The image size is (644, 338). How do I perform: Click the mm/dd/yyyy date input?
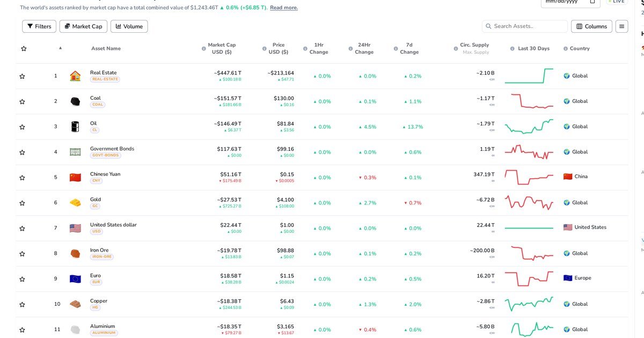coord(570,3)
